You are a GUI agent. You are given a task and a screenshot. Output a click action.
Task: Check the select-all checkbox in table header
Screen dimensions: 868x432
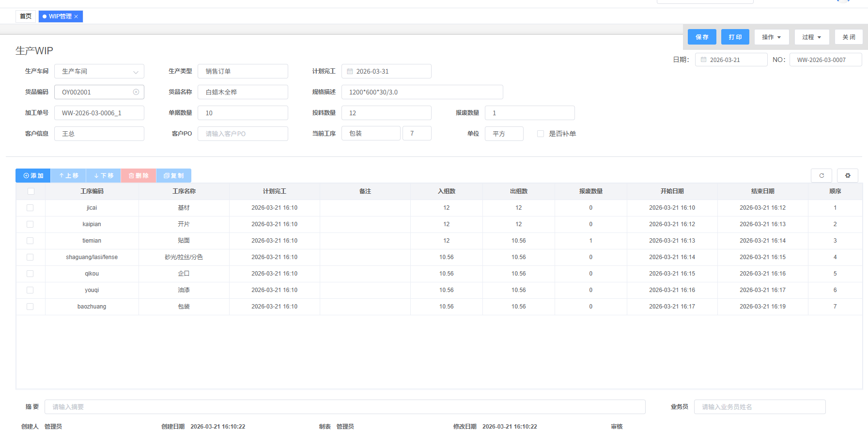pyautogui.click(x=31, y=191)
